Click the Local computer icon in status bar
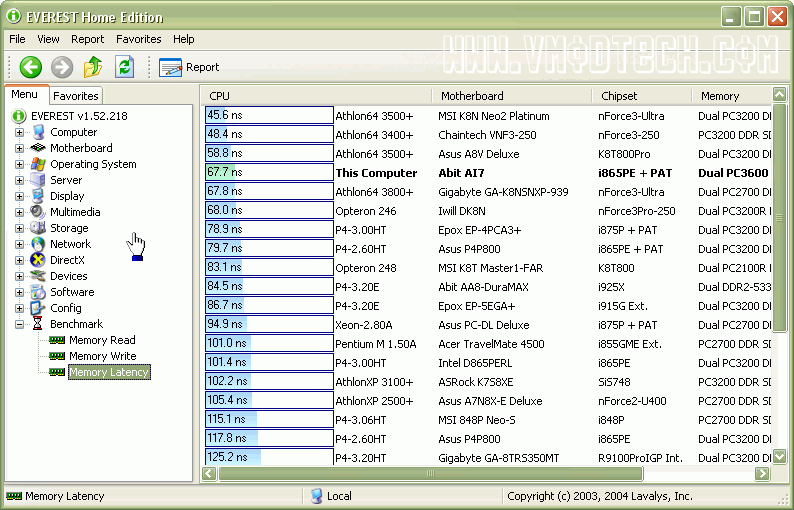 tap(317, 496)
